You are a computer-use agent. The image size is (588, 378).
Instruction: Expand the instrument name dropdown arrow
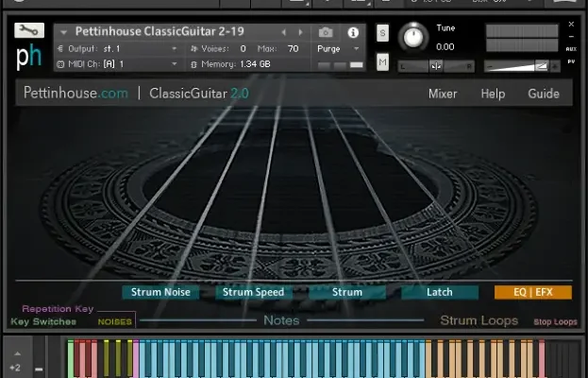pos(64,32)
